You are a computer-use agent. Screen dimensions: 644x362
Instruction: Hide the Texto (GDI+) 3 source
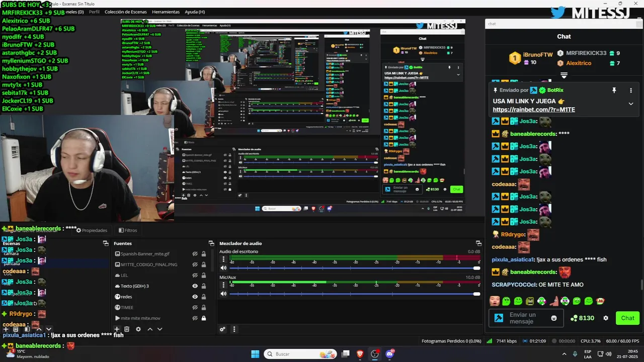(195, 286)
